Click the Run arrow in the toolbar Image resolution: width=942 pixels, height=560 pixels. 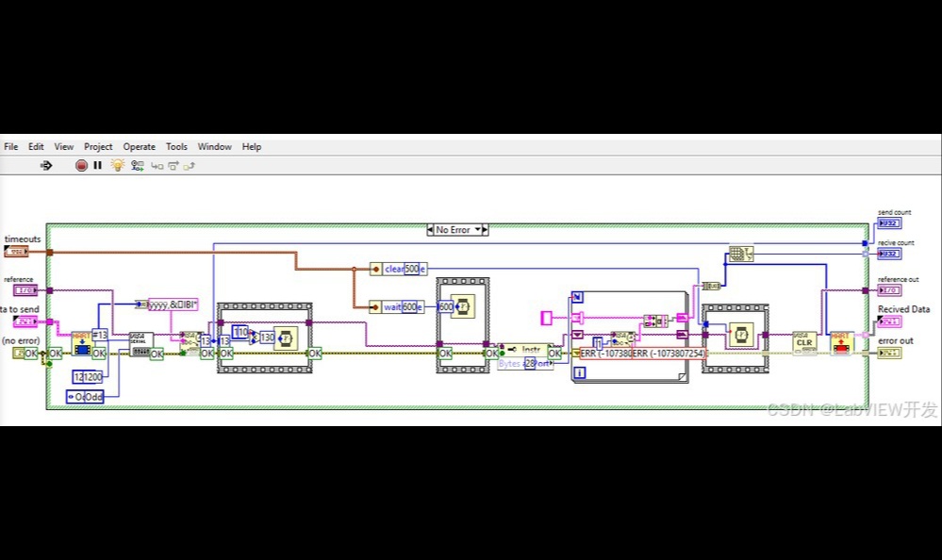[46, 165]
